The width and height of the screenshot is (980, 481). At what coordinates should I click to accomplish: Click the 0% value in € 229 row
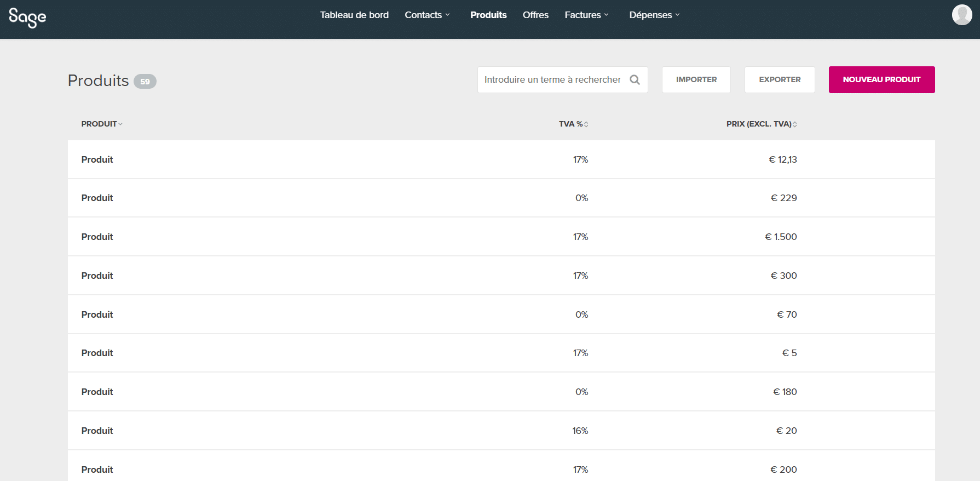(581, 198)
